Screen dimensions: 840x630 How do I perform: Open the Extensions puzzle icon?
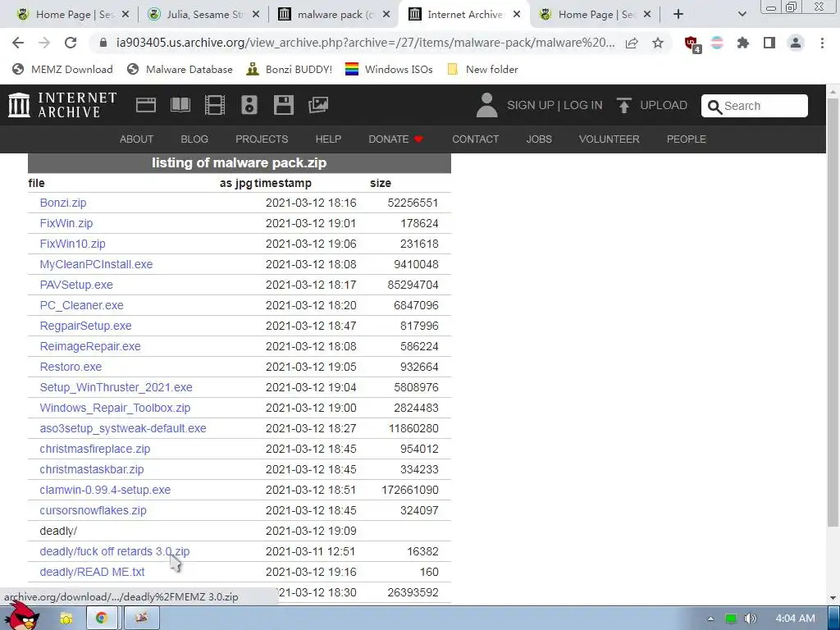pyautogui.click(x=742, y=43)
